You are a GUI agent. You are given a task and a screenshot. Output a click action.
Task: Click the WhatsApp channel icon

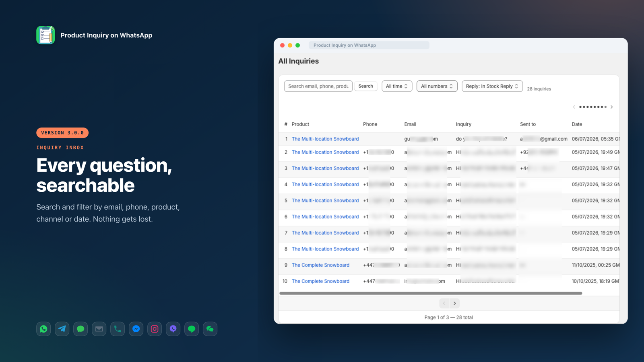[43, 329]
